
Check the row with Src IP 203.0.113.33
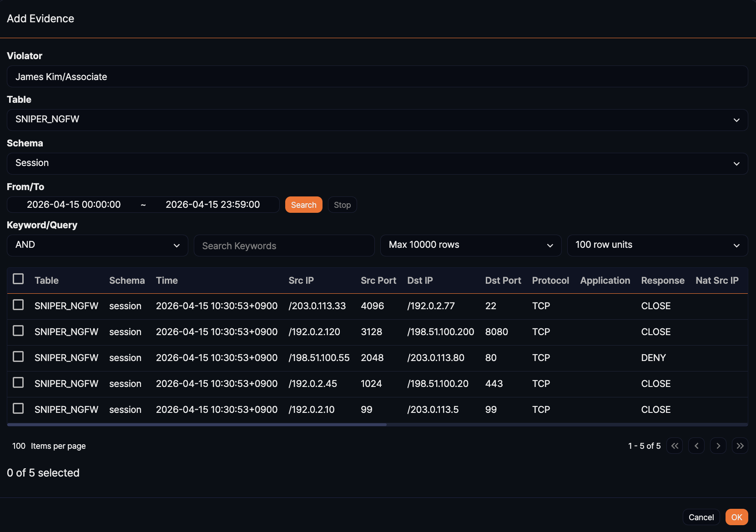(18, 305)
